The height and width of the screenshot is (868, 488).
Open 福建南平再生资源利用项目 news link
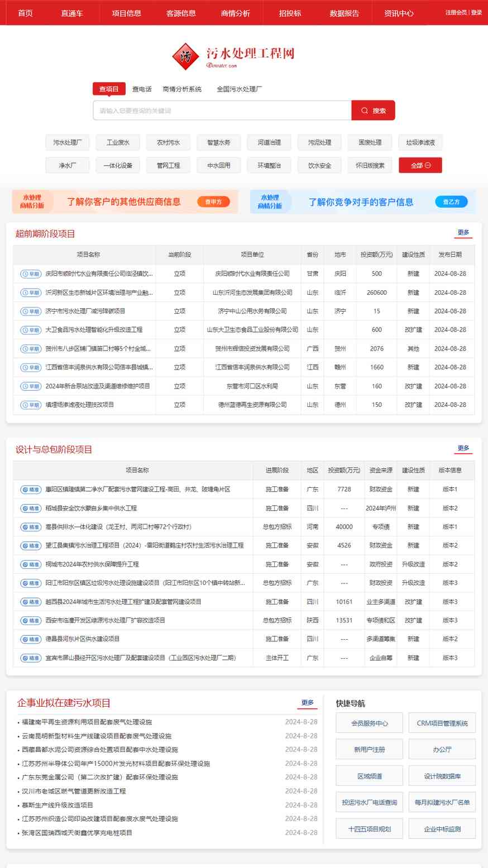pyautogui.click(x=87, y=722)
